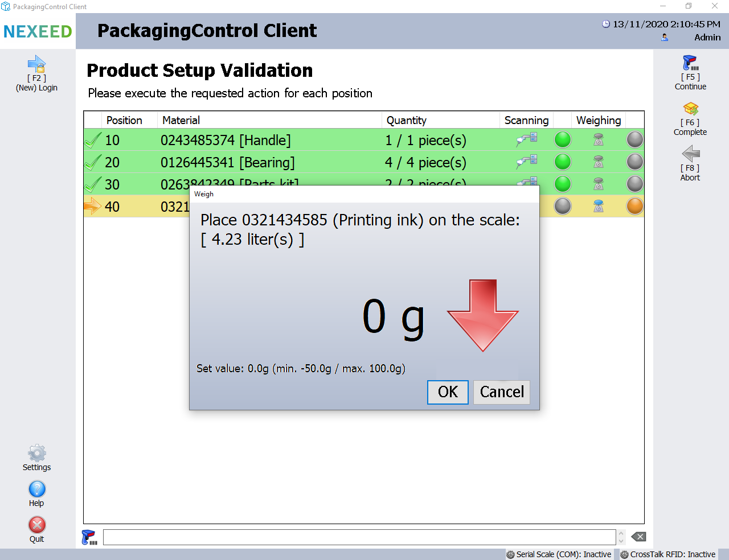Click the F2 New Login icon
Viewport: 729px width, 560px height.
click(x=36, y=64)
